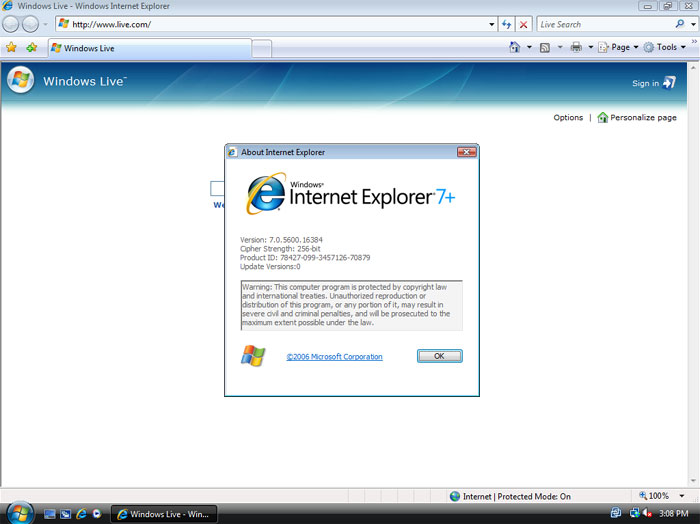Click the page scrollbar down arrow

click(x=693, y=481)
